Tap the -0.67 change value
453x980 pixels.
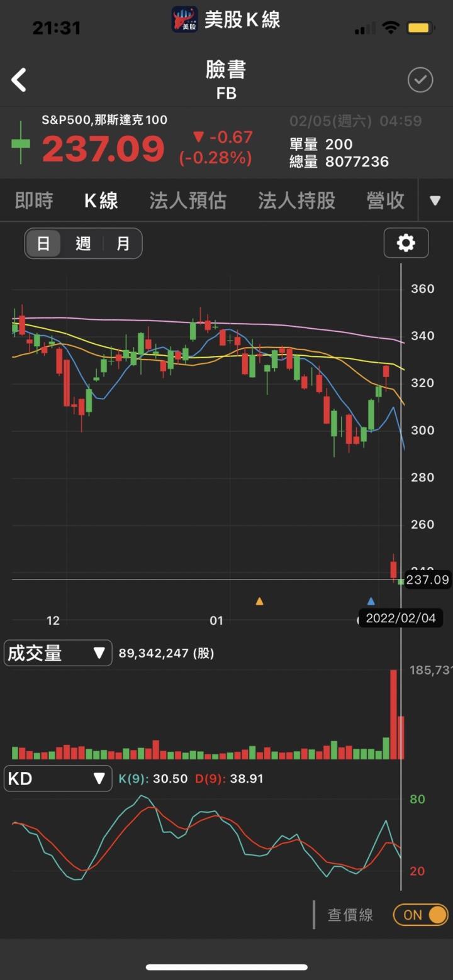coord(223,137)
